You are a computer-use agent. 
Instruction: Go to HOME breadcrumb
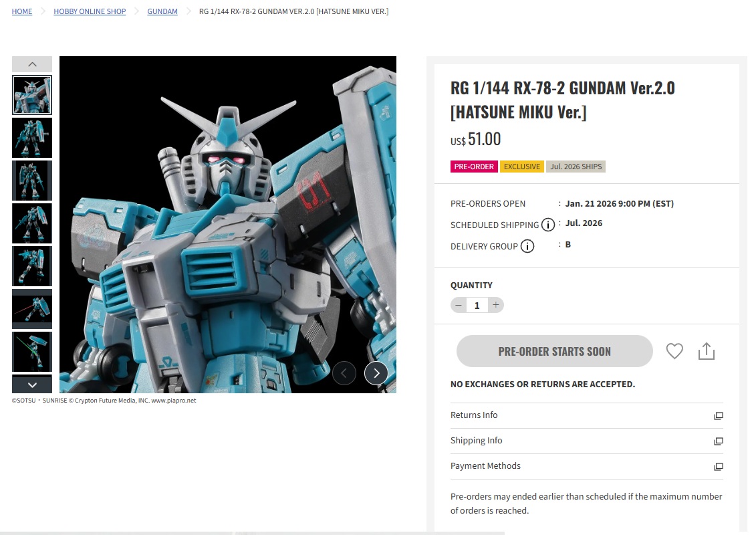point(22,11)
